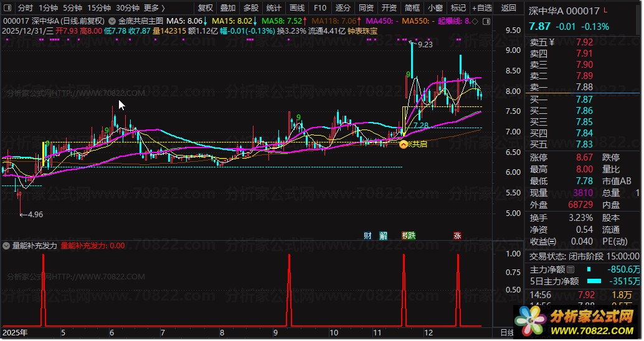This screenshot has width=644, height=341.
Task: Click the 财 event marker
Action: [367, 235]
